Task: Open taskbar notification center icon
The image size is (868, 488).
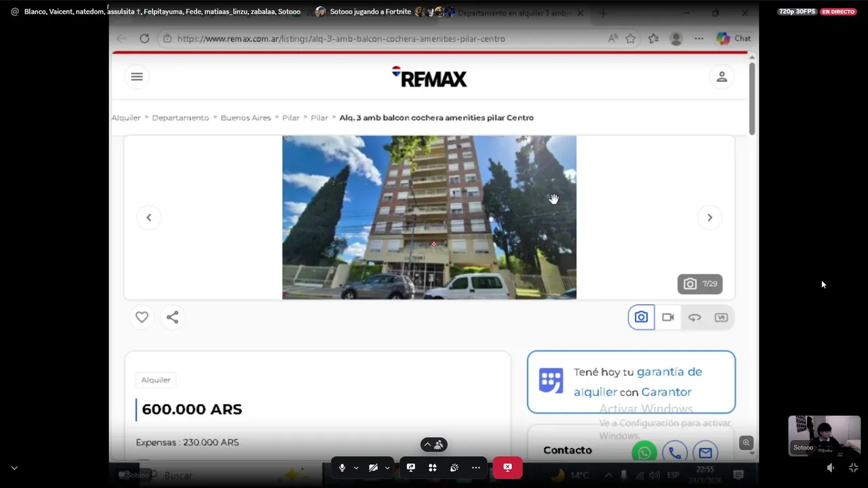Action: (x=738, y=475)
